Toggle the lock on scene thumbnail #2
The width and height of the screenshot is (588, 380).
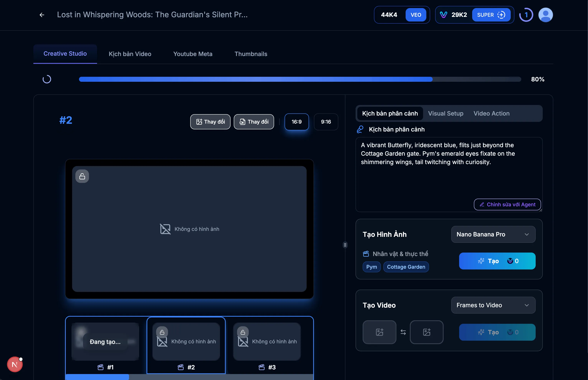point(162,332)
